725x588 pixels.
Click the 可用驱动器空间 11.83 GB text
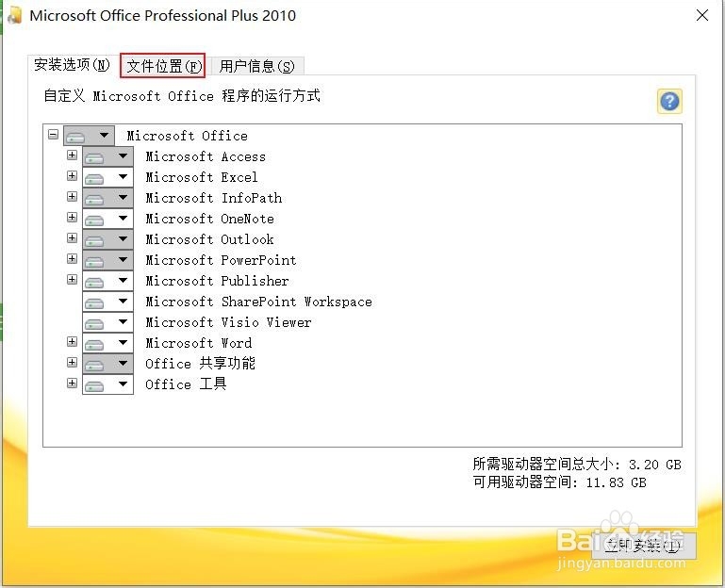point(559,482)
